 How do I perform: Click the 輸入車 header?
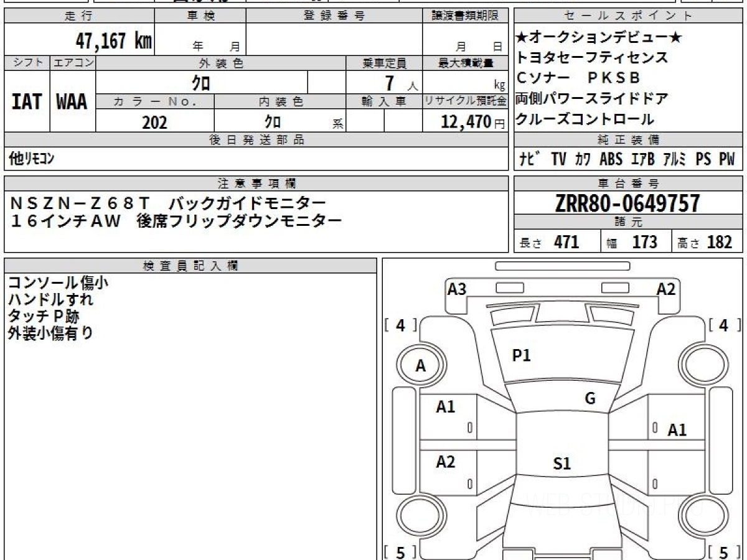(384, 101)
